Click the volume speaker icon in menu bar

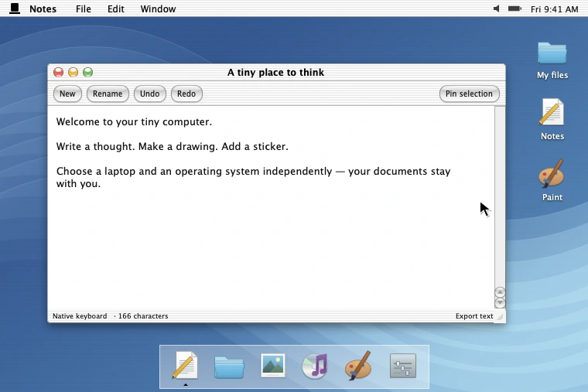coord(496,9)
